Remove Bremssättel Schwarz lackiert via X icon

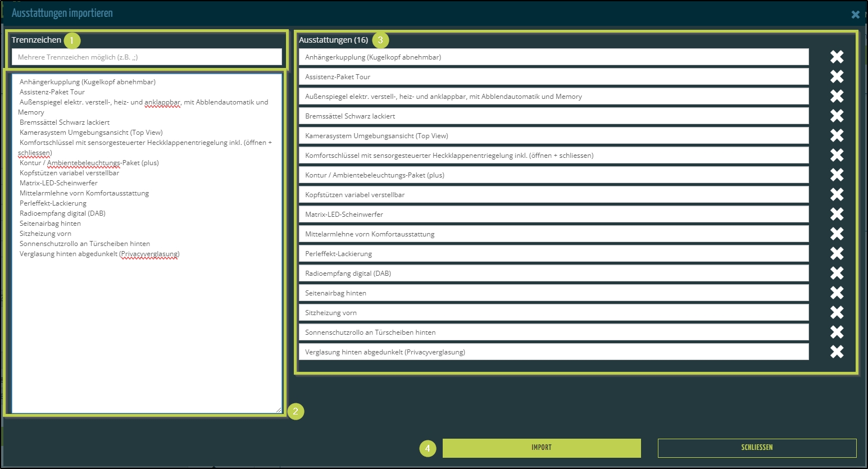[837, 116]
